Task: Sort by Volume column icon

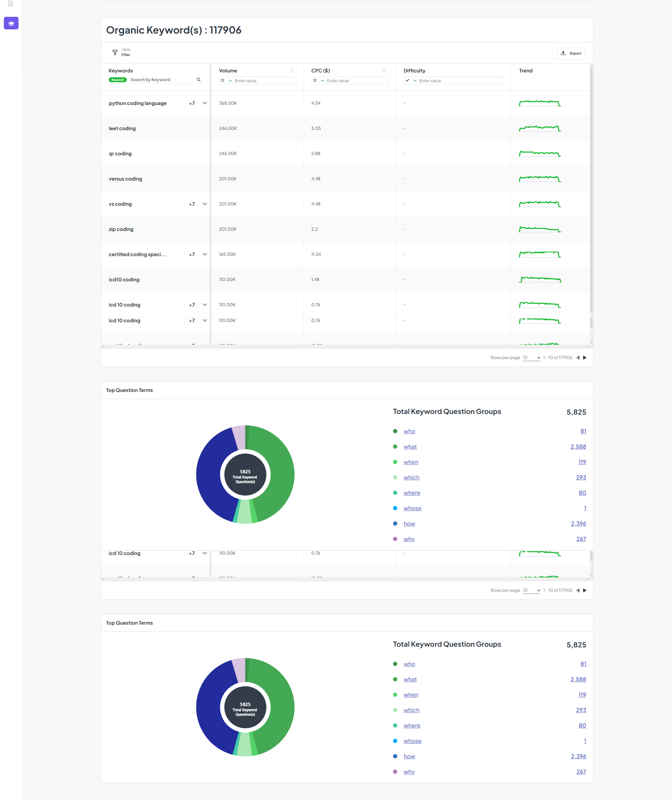Action: coord(292,71)
